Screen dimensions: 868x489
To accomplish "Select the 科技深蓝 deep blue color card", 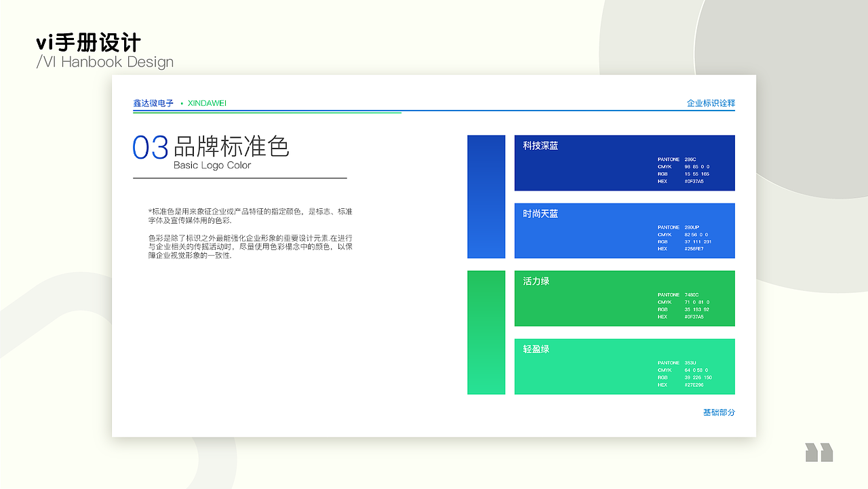I will point(624,163).
